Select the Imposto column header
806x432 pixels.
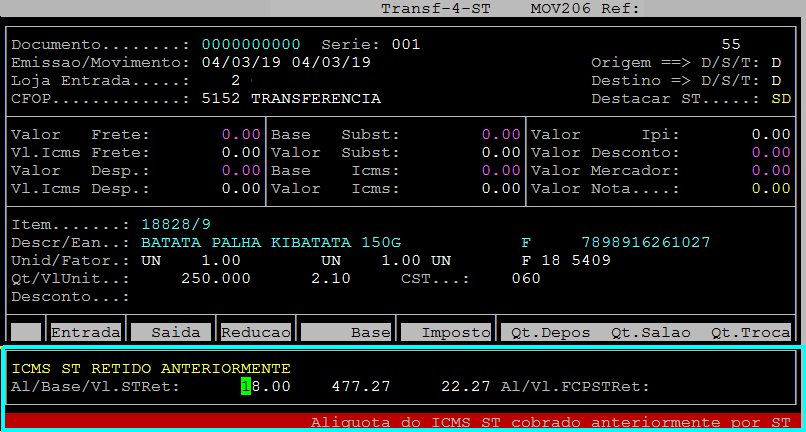pos(446,332)
